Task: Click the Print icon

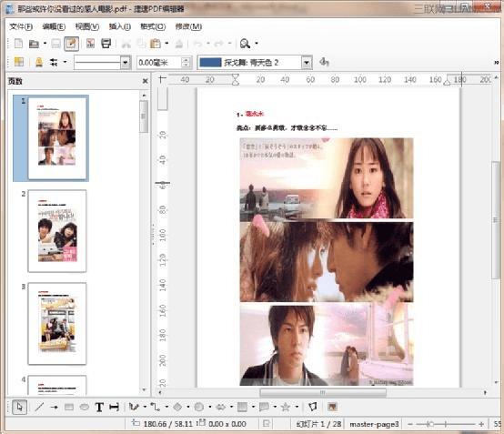Action: [106, 44]
